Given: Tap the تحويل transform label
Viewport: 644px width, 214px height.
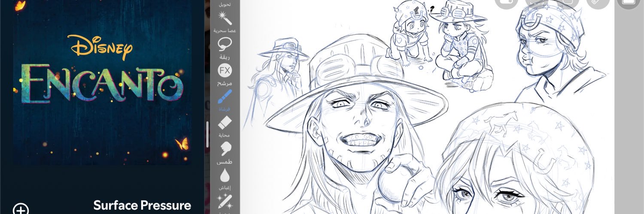Looking at the screenshot, I should 225,4.
